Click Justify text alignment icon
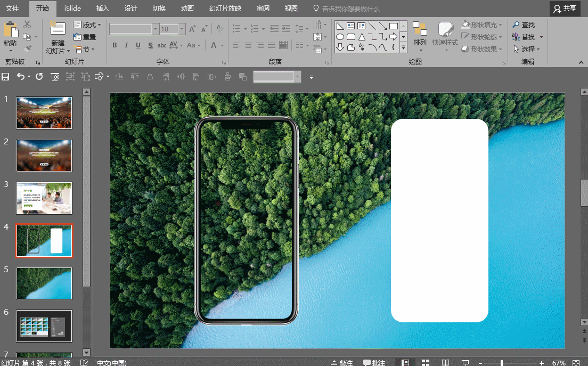588x366 pixels. [272, 45]
